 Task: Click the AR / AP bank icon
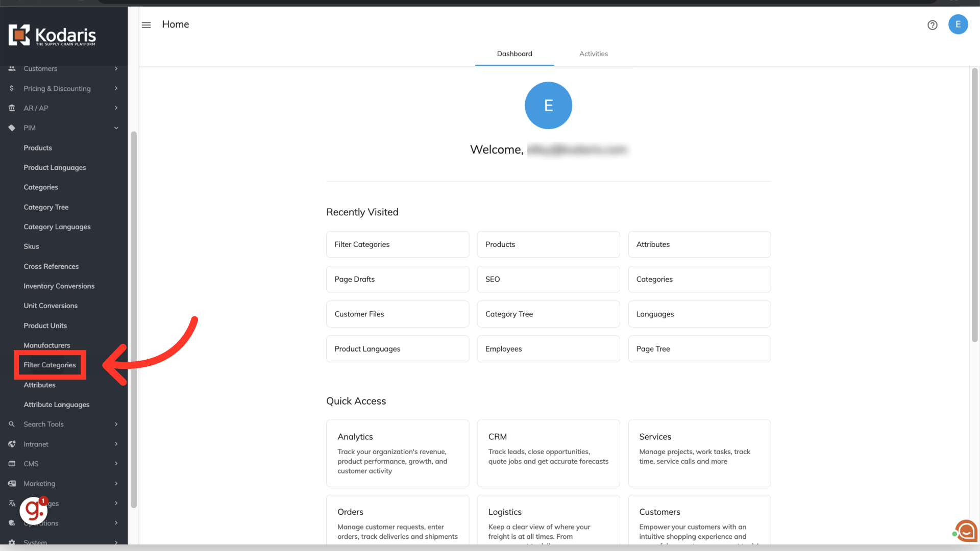tap(12, 108)
